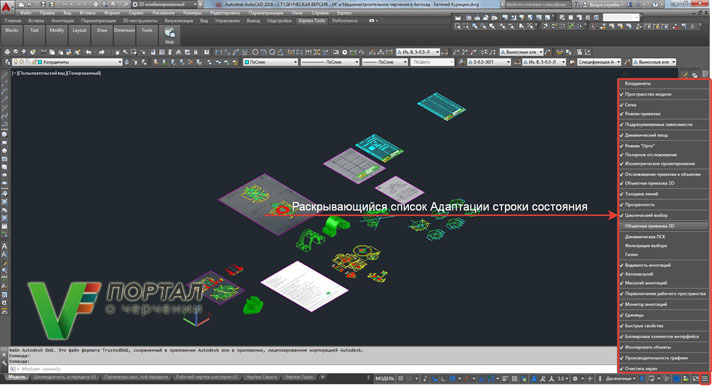The image size is (712, 386).
Task: Click the Open folder icon in quick access
Action: point(30,4)
